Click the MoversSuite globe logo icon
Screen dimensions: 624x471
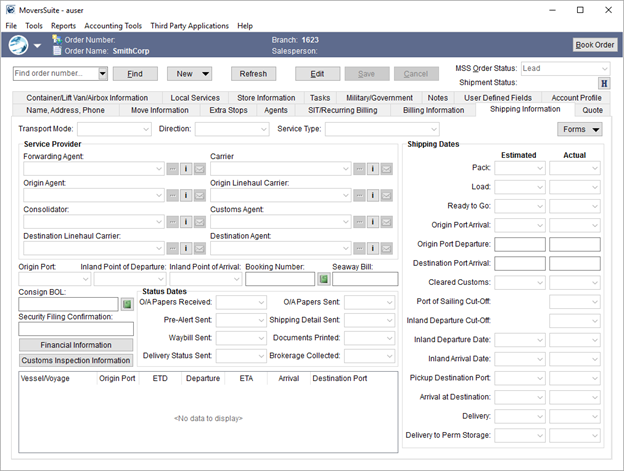(18, 45)
